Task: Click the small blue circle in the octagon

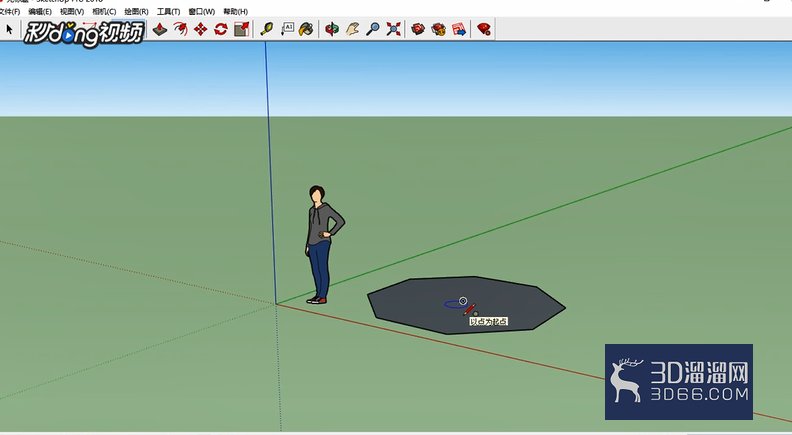Action: (x=455, y=304)
